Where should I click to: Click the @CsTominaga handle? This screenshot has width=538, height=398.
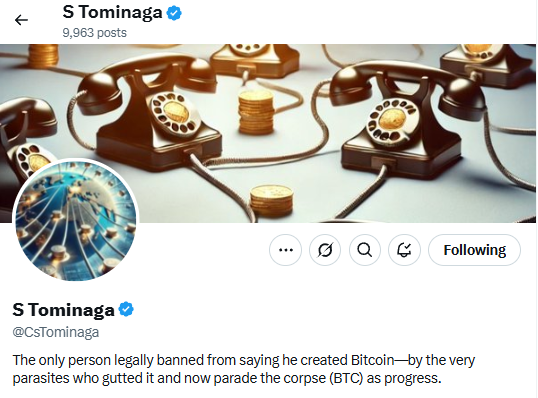click(x=56, y=332)
